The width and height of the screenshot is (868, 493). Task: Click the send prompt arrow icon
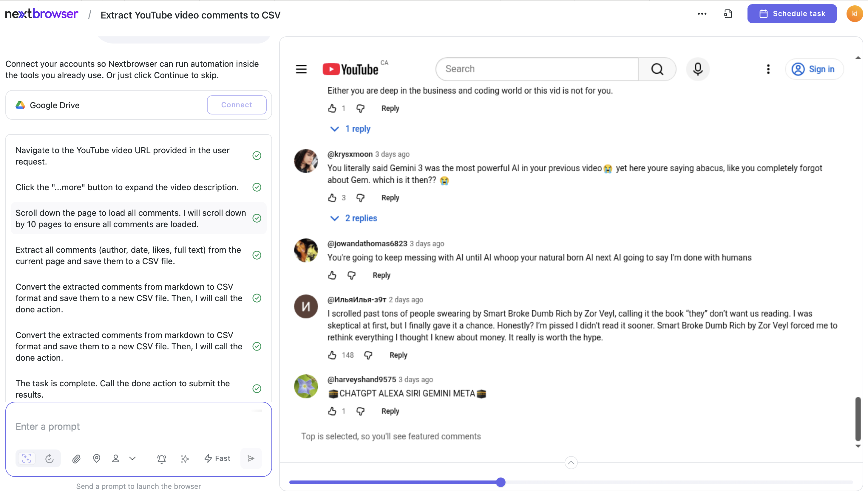pyautogui.click(x=251, y=458)
